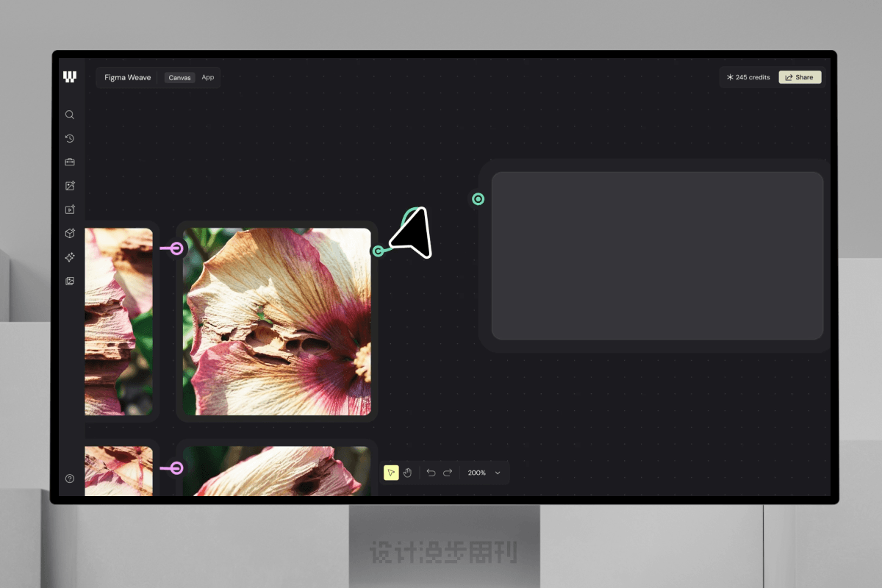882x588 pixels.
Task: Switch to the App tab
Action: coord(208,77)
